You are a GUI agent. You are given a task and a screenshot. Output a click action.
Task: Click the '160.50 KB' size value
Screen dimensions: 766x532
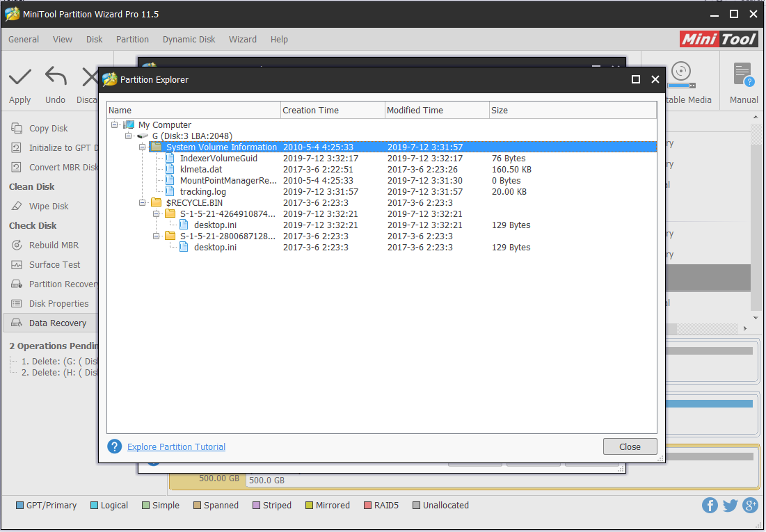pyautogui.click(x=511, y=170)
